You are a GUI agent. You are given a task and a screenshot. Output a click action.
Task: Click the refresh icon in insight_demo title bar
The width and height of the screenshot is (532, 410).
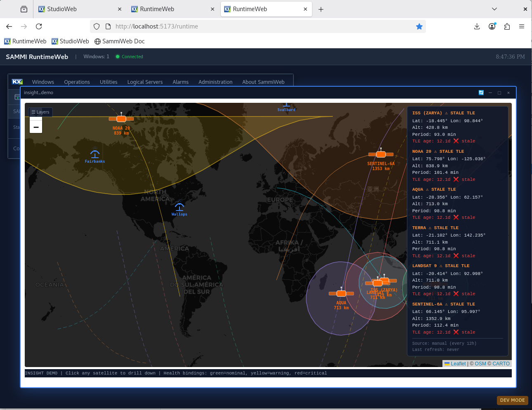pos(481,92)
